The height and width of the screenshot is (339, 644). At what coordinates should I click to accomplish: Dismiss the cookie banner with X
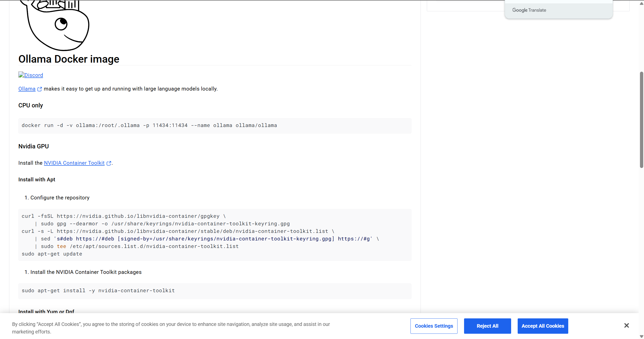[626, 325]
